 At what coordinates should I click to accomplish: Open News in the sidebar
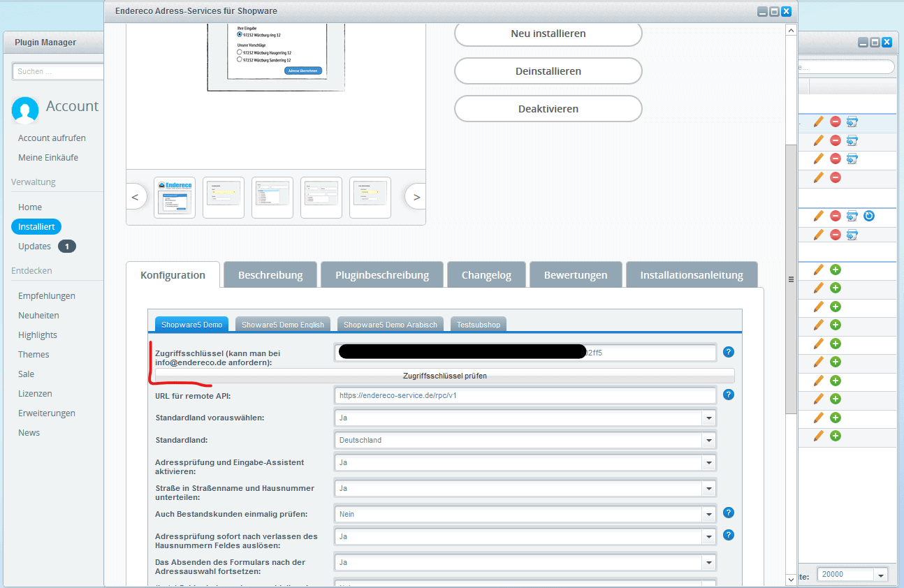(x=29, y=433)
